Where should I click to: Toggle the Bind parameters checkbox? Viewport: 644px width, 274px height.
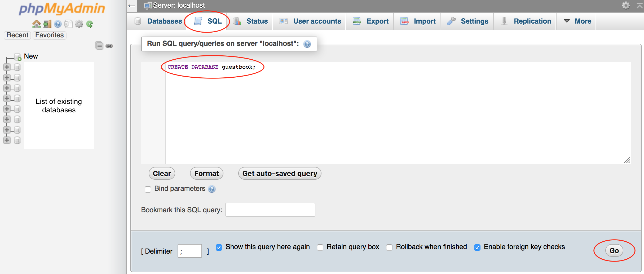click(148, 189)
